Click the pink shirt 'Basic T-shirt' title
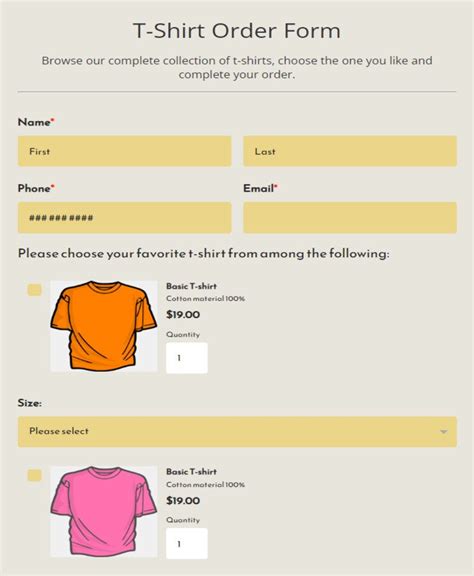The image size is (474, 576). coord(191,472)
